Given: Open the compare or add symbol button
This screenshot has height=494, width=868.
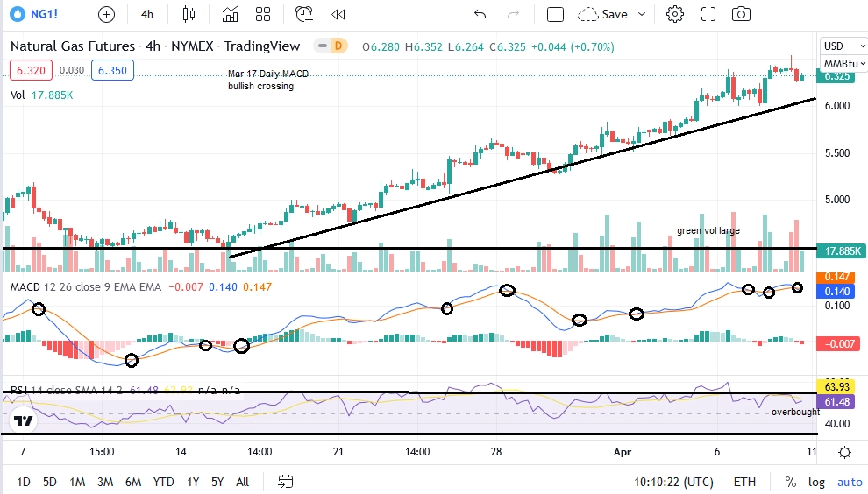Looking at the screenshot, I should tap(106, 14).
